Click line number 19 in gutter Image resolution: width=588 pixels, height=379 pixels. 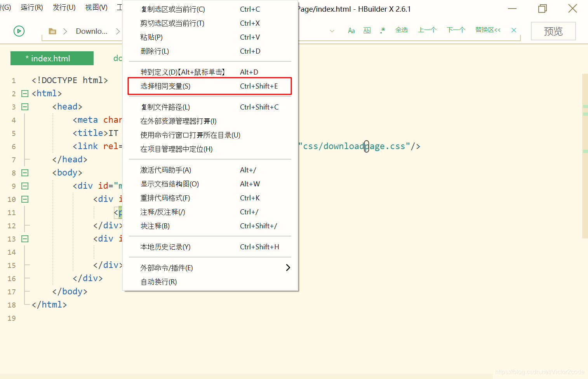click(12, 318)
